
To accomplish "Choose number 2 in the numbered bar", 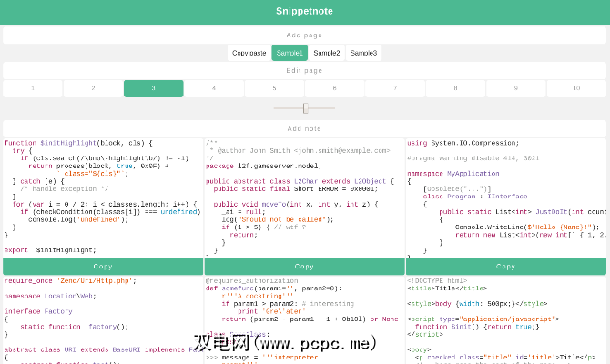I will [93, 88].
